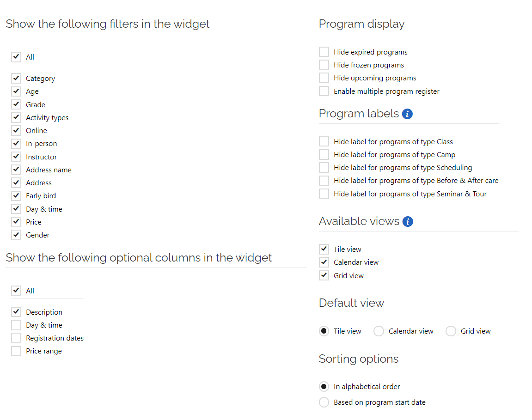
Task: Select In alphabetical order sorting
Action: coord(324,387)
